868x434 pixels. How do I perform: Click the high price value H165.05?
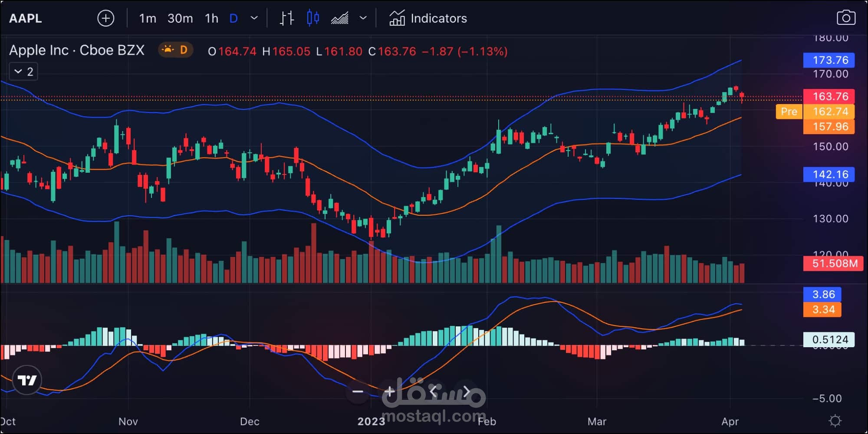click(286, 52)
